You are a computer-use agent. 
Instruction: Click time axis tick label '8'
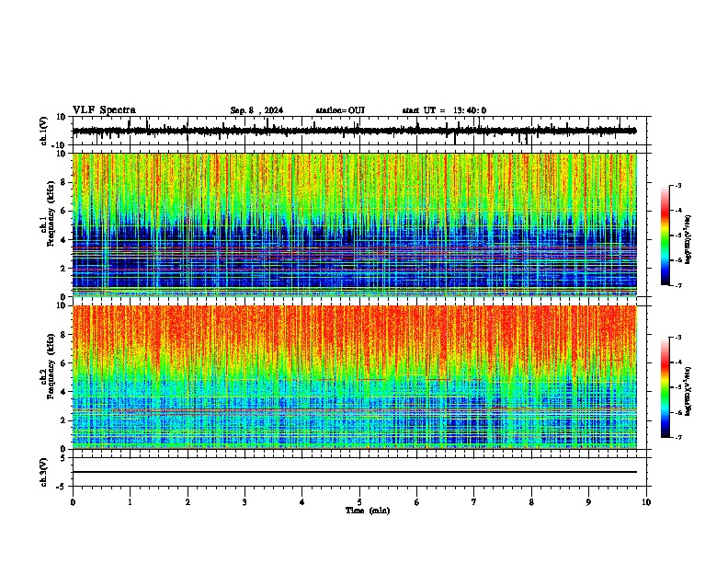pos(531,502)
